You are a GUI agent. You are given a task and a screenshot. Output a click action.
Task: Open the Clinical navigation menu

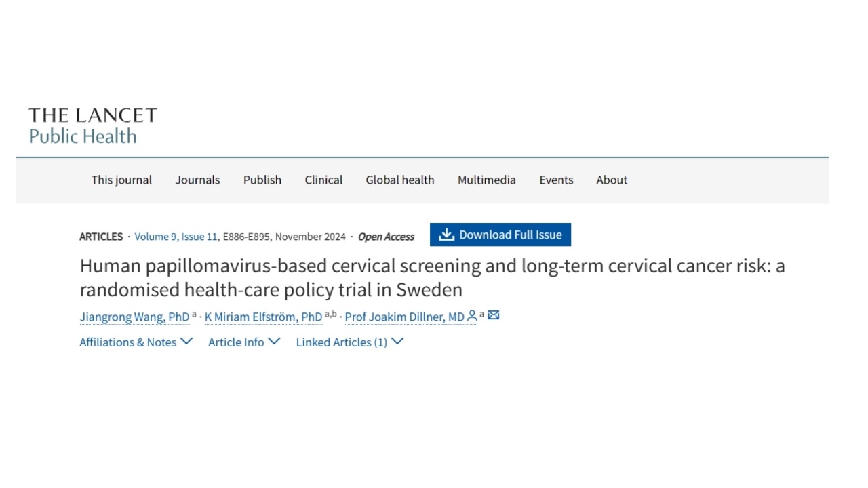(323, 180)
